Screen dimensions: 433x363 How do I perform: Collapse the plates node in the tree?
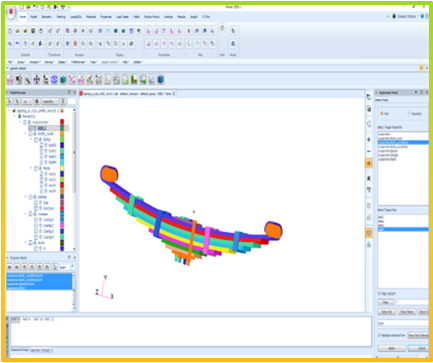[26, 197]
